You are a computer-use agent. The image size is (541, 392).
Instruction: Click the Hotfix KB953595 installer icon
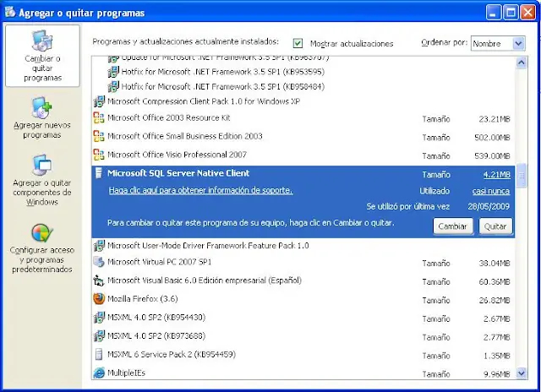click(113, 72)
